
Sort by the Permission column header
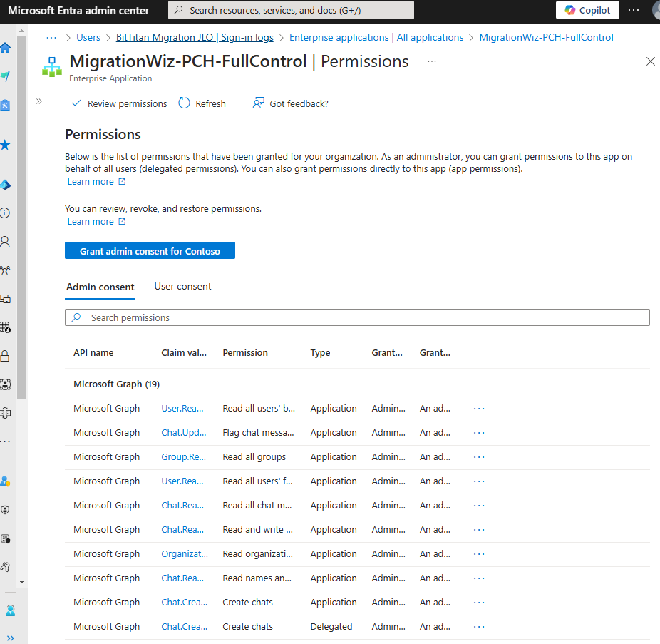245,353
